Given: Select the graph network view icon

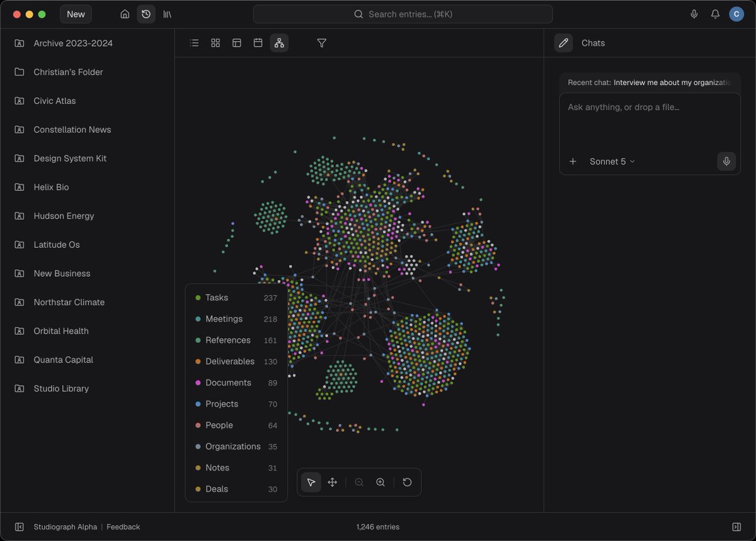Looking at the screenshot, I should click(279, 43).
